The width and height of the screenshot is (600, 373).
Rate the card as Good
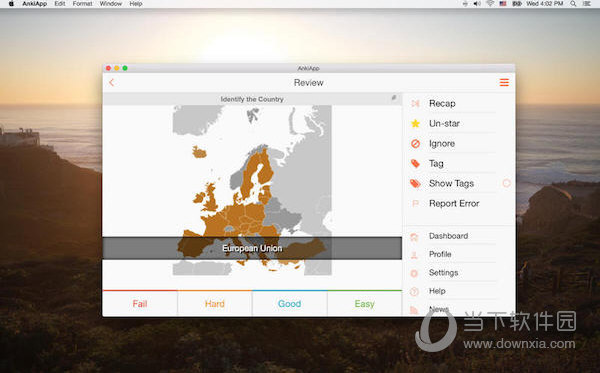[x=289, y=304]
